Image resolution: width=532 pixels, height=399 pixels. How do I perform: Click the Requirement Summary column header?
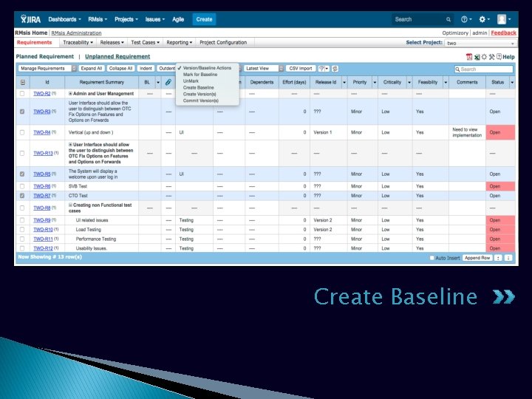101,82
